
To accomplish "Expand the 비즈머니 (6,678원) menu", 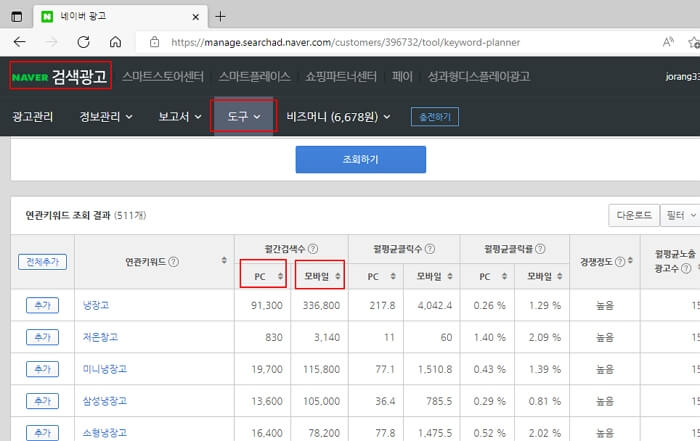I will 338,116.
